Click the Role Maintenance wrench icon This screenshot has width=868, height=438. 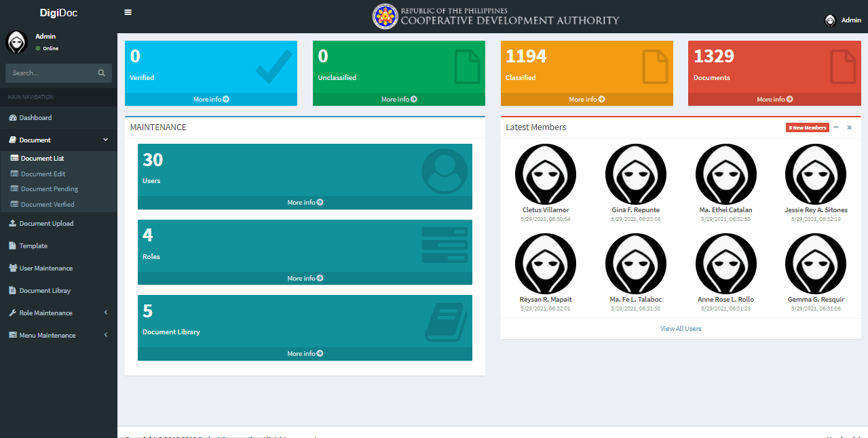[13, 313]
